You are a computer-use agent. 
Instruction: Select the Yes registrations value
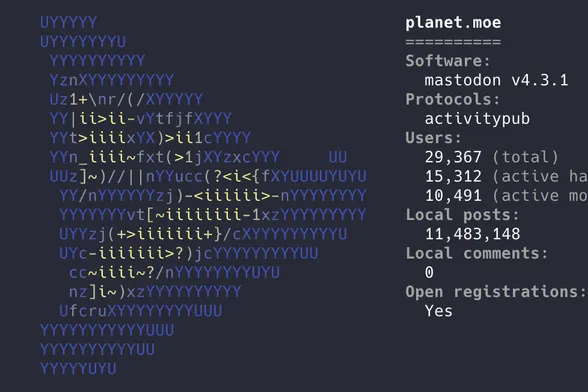[x=438, y=311]
